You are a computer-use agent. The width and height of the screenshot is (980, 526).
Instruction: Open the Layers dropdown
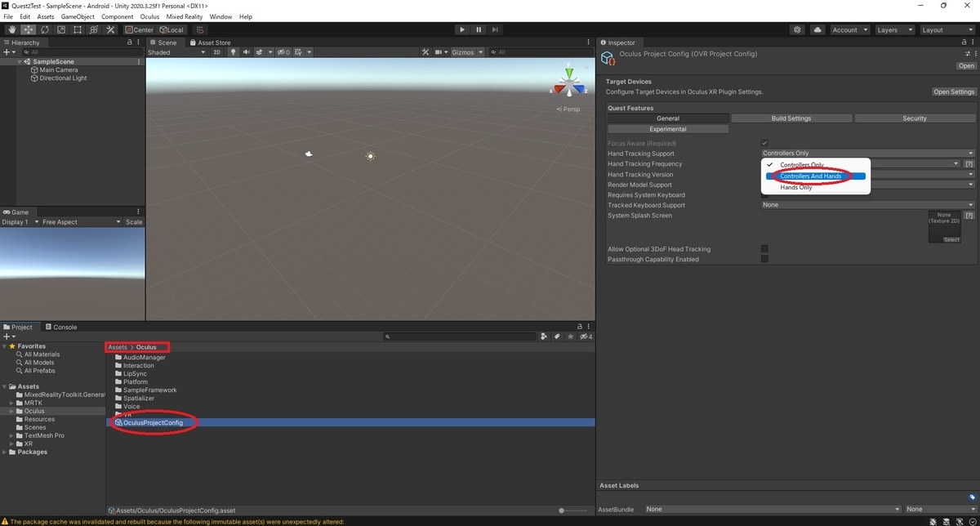(x=894, y=29)
